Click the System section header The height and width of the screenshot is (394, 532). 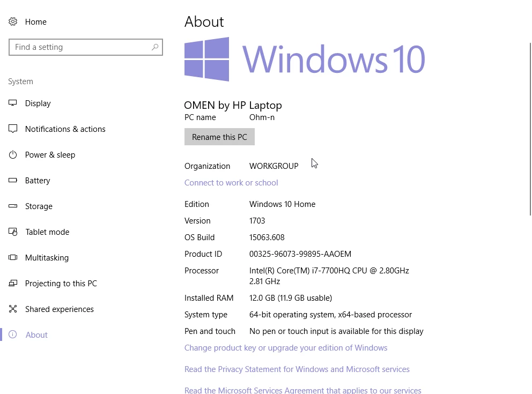pyautogui.click(x=21, y=81)
